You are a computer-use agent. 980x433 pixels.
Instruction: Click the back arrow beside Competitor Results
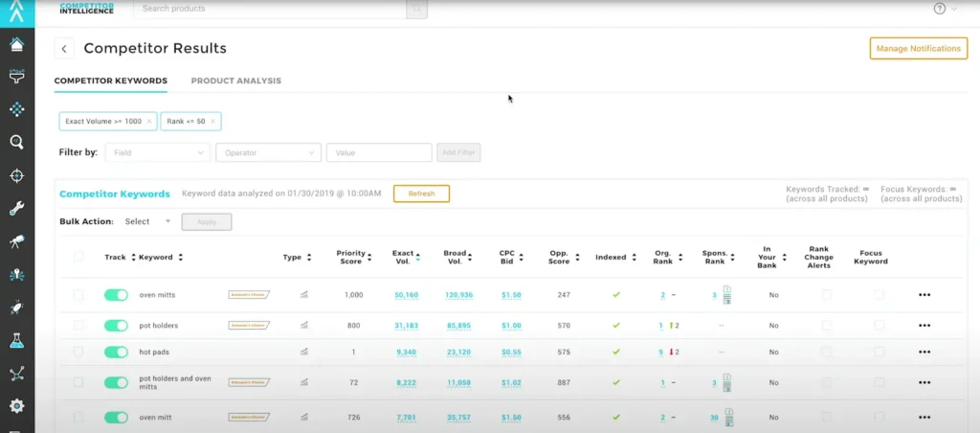tap(64, 49)
